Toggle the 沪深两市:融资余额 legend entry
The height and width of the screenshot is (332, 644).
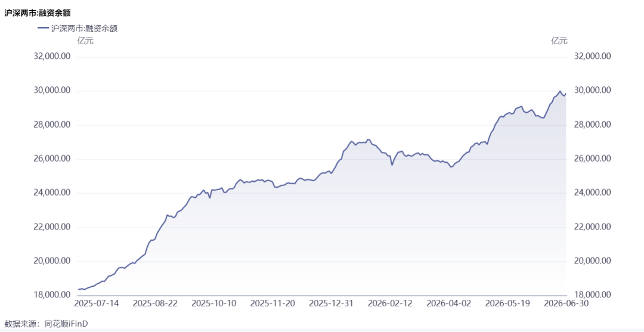click(x=77, y=29)
